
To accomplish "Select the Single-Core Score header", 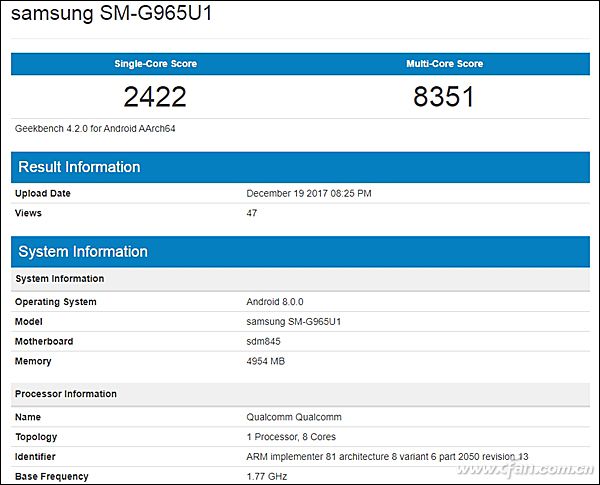I will pos(155,64).
